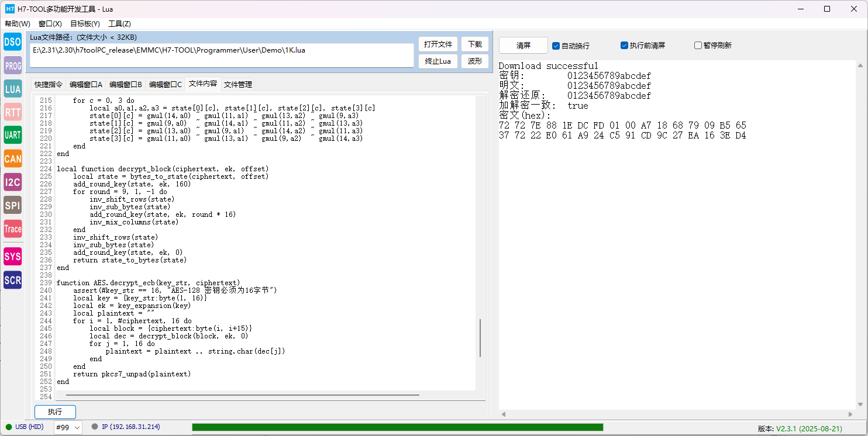Viewport: 868px width, 436px height.
Task: Open the PROG programmer sidebar icon
Action: click(x=13, y=65)
